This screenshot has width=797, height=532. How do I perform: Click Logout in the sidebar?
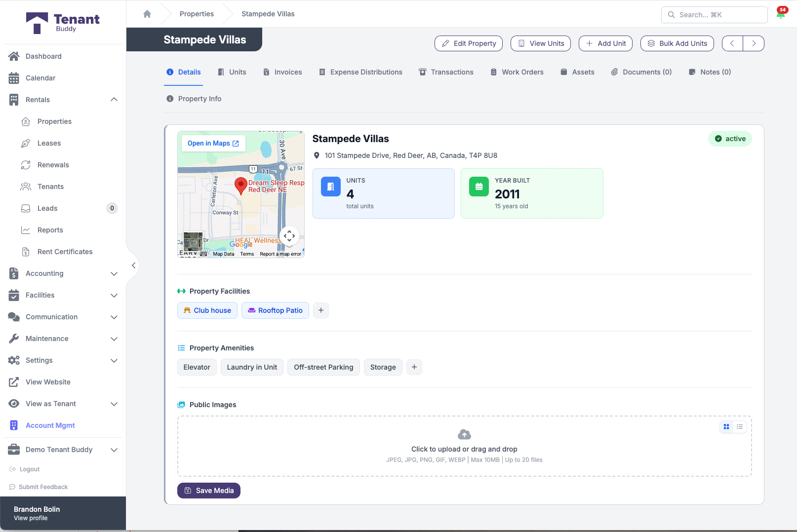25,469
